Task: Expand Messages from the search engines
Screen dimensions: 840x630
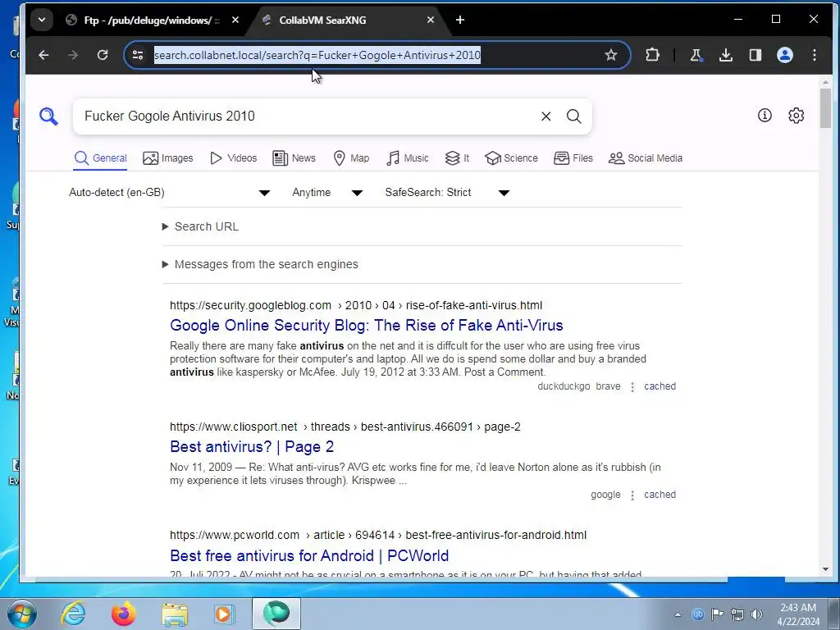Action: (x=260, y=264)
